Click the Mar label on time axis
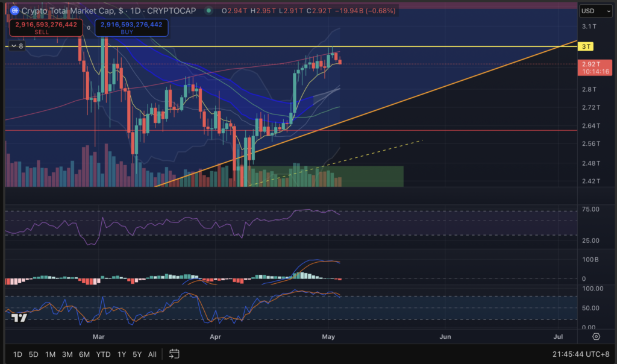The height and width of the screenshot is (364, 617). click(x=98, y=337)
